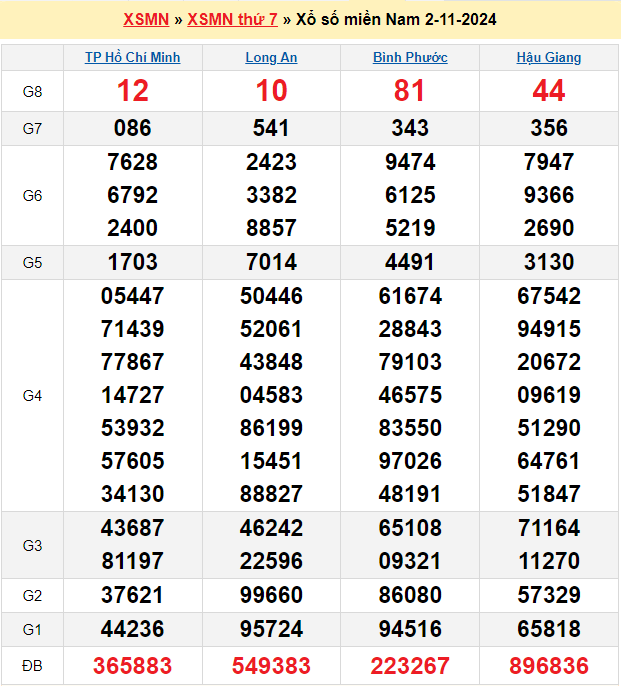Open the XSMN link in the header
621x686 pixels.
pos(146,20)
